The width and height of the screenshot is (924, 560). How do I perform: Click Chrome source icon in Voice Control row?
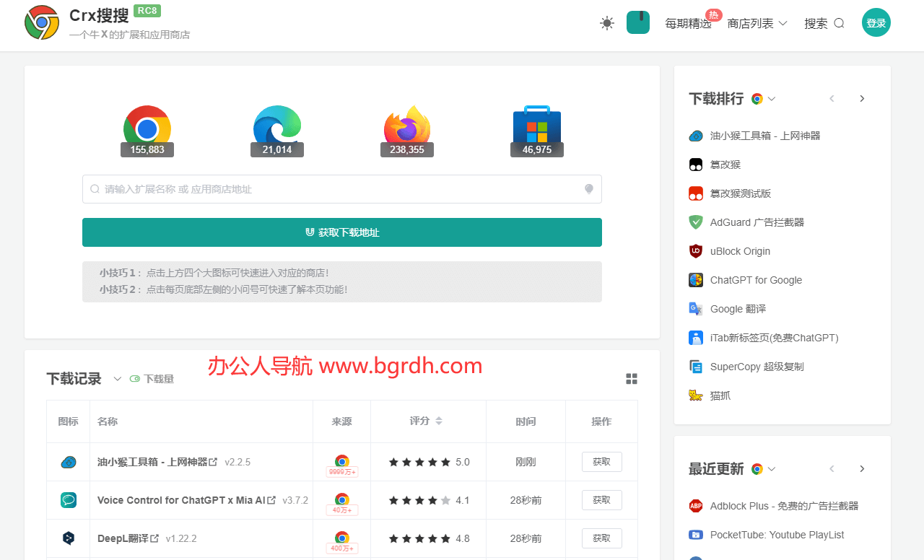coord(342,499)
